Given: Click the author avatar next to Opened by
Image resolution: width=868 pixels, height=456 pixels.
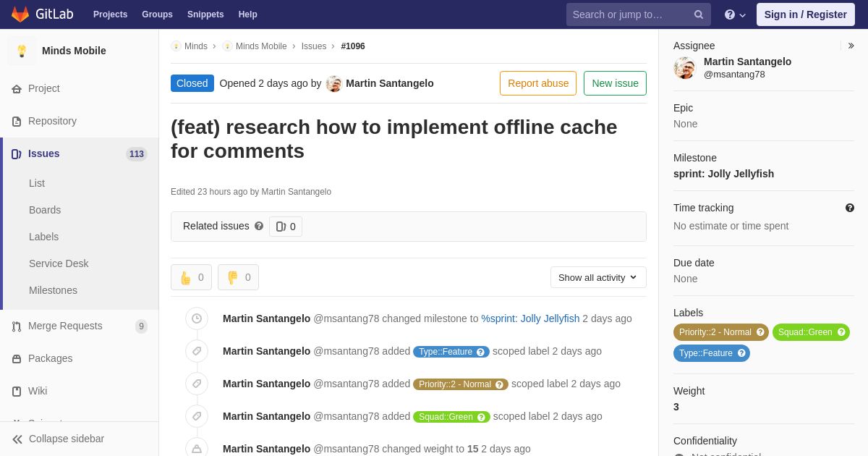Looking at the screenshot, I should point(333,83).
